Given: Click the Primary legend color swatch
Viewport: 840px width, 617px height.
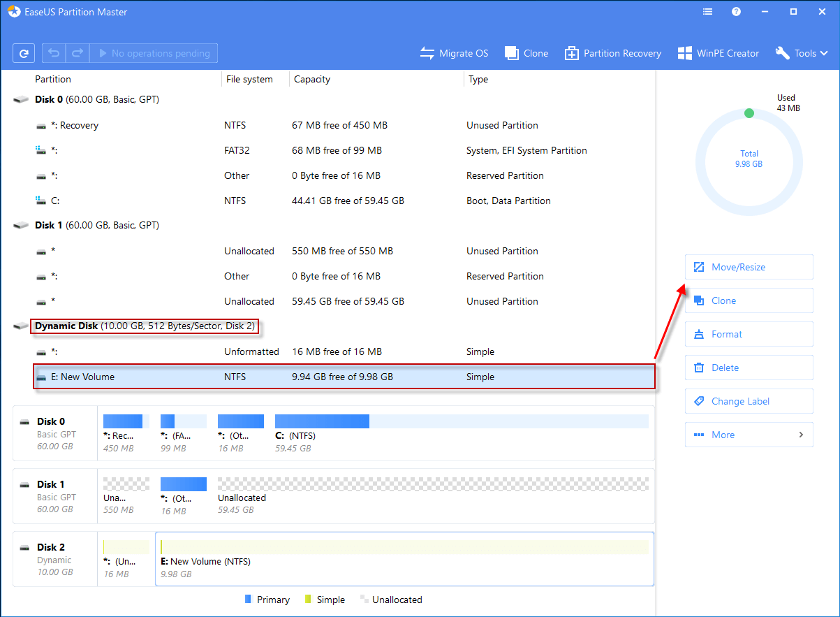Looking at the screenshot, I should [249, 600].
